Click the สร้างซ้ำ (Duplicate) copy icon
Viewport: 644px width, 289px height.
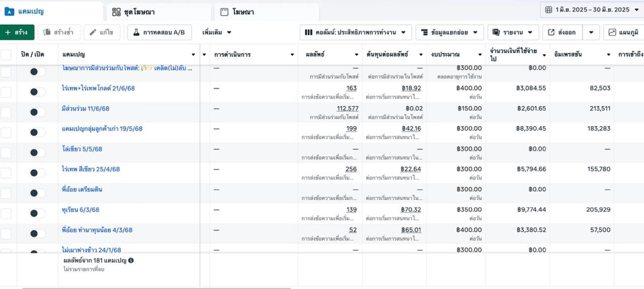click(x=48, y=32)
